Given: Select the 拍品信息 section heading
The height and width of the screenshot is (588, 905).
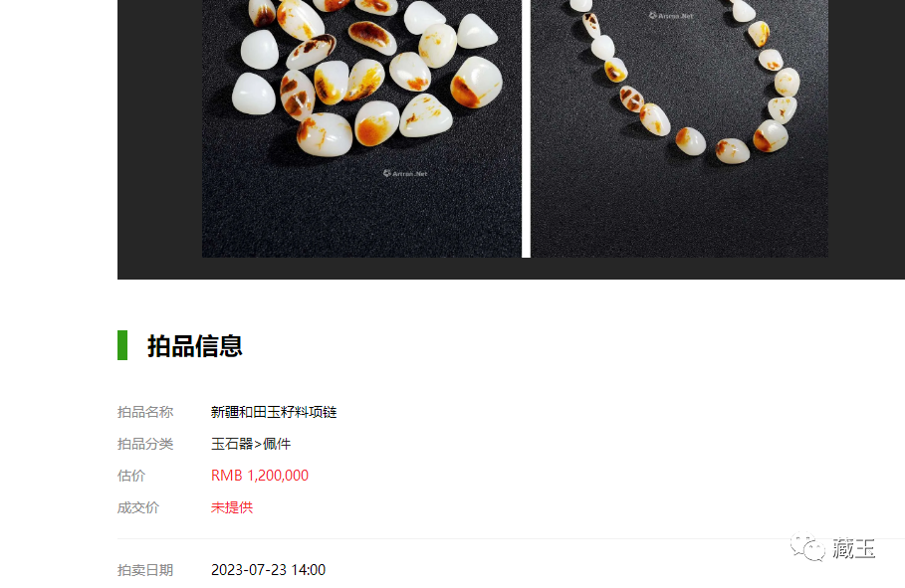Looking at the screenshot, I should [x=195, y=345].
